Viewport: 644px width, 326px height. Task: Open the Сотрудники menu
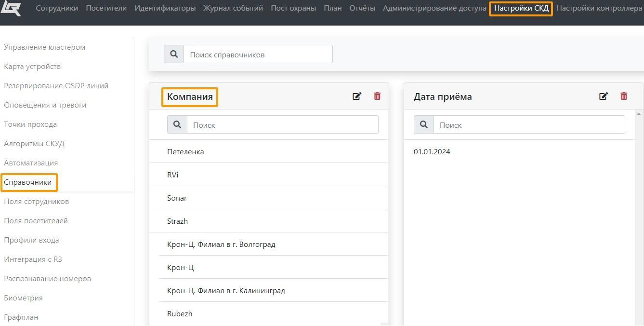click(x=57, y=8)
